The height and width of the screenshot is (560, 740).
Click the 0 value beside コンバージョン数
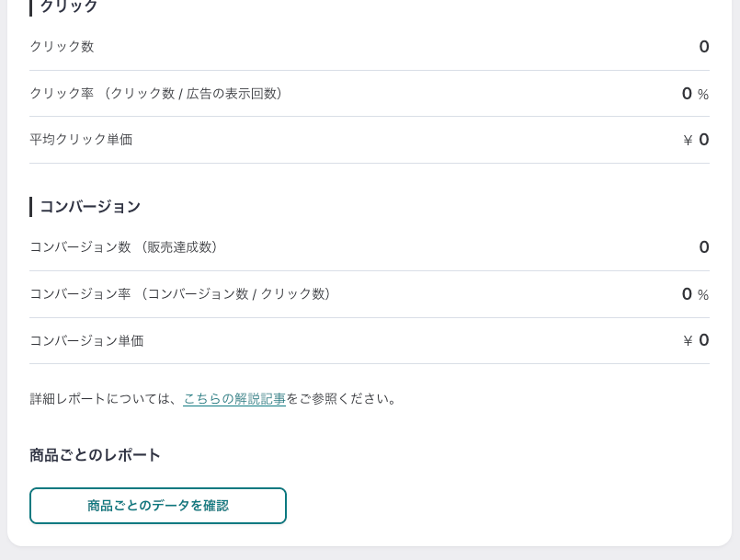pos(704,247)
